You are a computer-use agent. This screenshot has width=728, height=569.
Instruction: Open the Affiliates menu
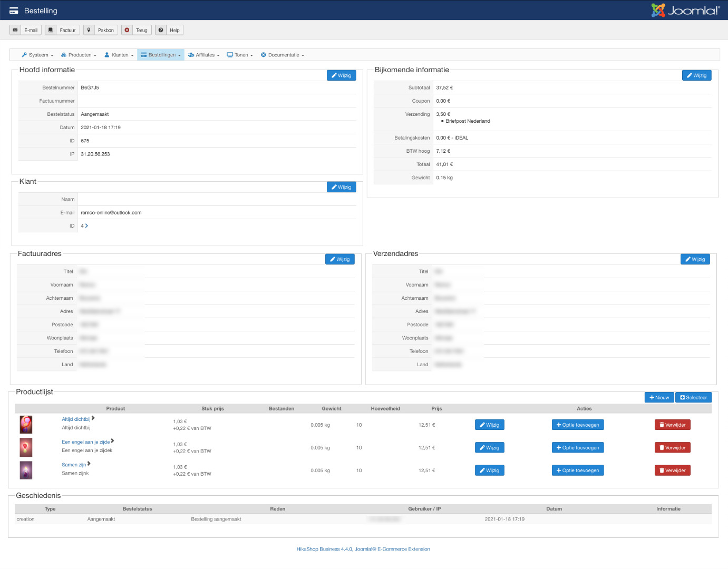tap(204, 55)
